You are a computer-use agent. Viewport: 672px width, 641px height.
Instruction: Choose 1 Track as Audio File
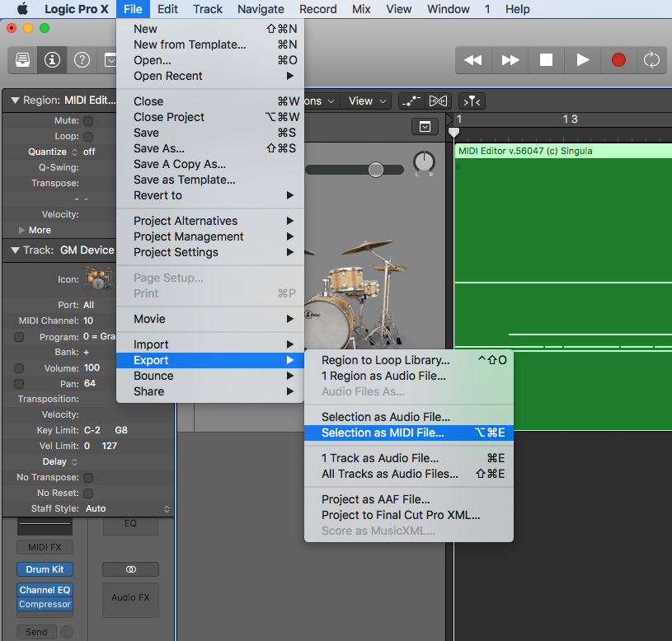click(408, 458)
